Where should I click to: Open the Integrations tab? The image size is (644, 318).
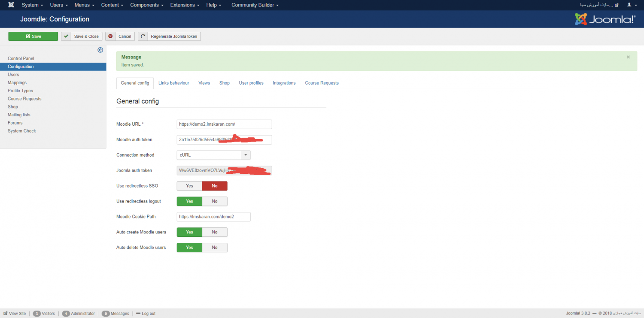pos(284,83)
